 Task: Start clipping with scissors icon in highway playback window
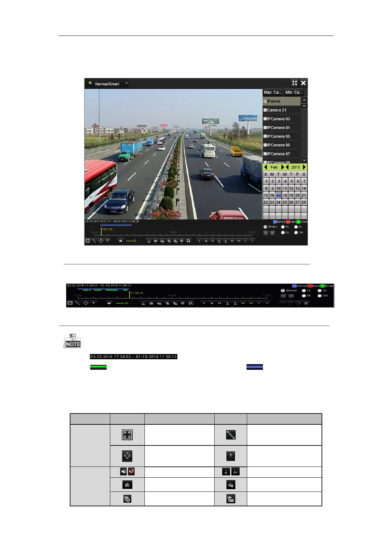point(149,241)
